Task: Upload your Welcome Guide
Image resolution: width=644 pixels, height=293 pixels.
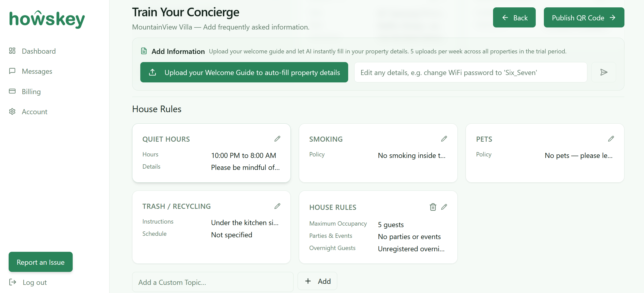Action: 244,72
